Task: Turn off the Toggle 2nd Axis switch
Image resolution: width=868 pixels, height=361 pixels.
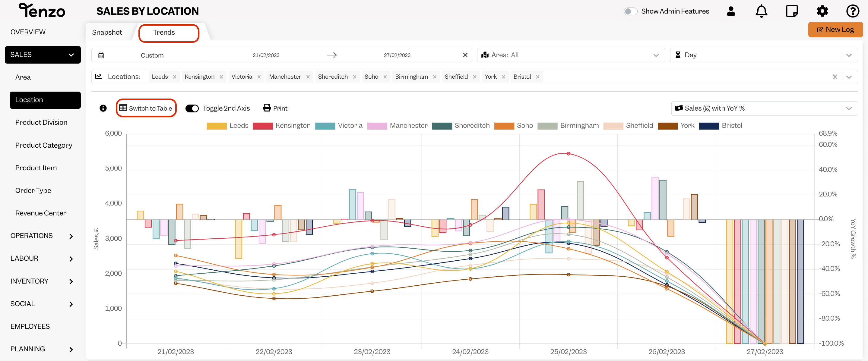Action: (x=192, y=108)
